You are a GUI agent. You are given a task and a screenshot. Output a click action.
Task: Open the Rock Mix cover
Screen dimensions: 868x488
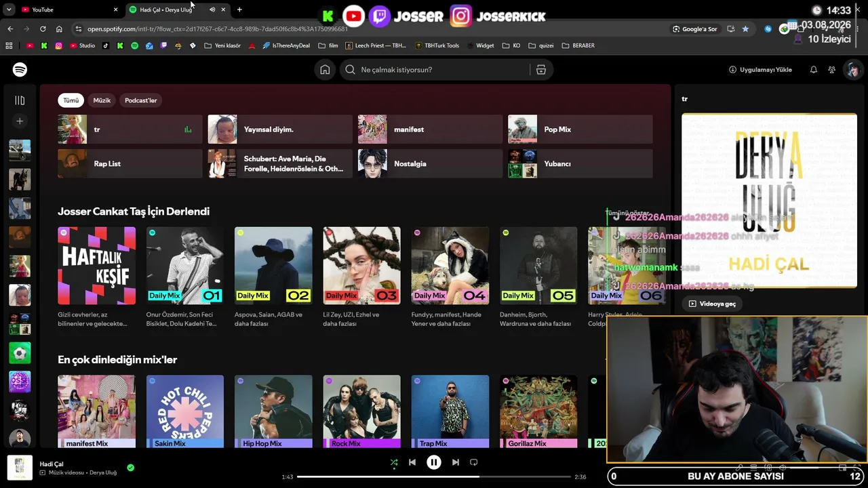(362, 411)
